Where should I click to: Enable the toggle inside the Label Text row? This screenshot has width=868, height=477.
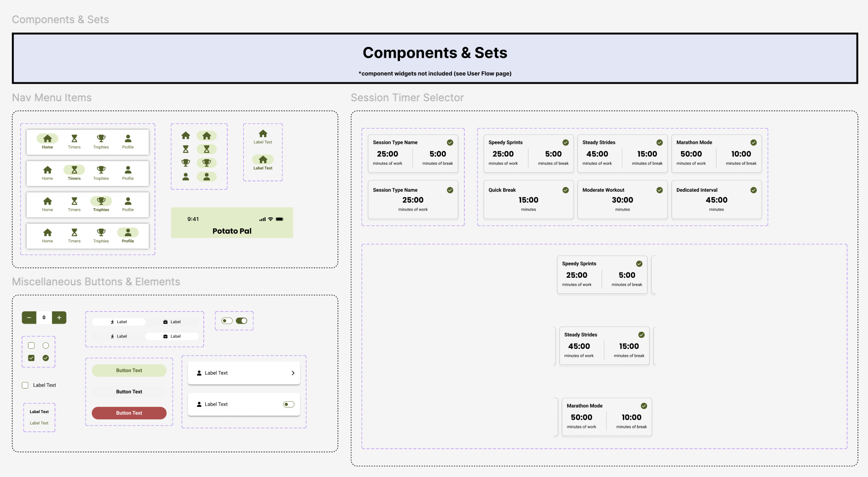click(x=289, y=404)
